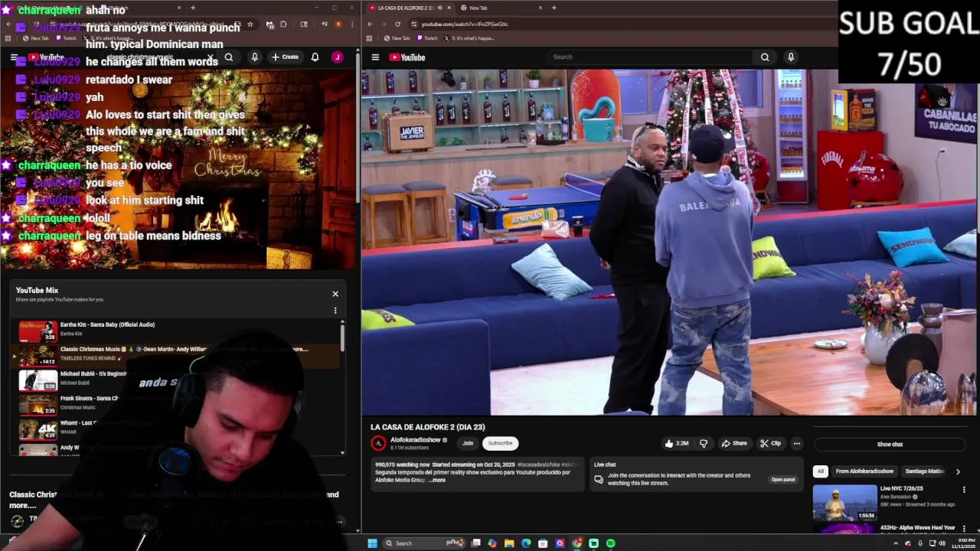The image size is (980, 551).
Task: Select Santiago Matías filter chip
Action: (924, 471)
